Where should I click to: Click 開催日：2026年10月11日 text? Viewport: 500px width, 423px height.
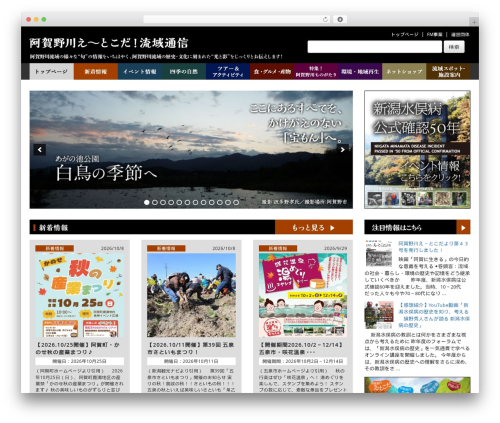tap(191, 361)
